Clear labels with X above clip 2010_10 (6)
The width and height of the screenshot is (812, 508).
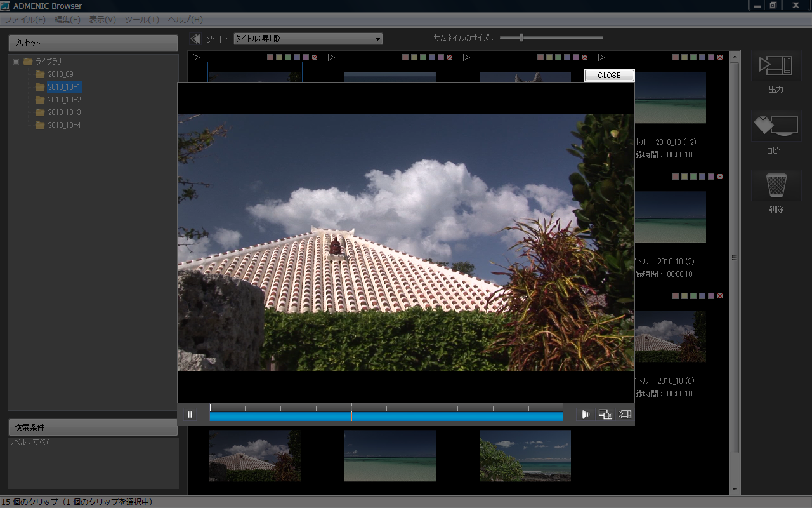point(720,296)
